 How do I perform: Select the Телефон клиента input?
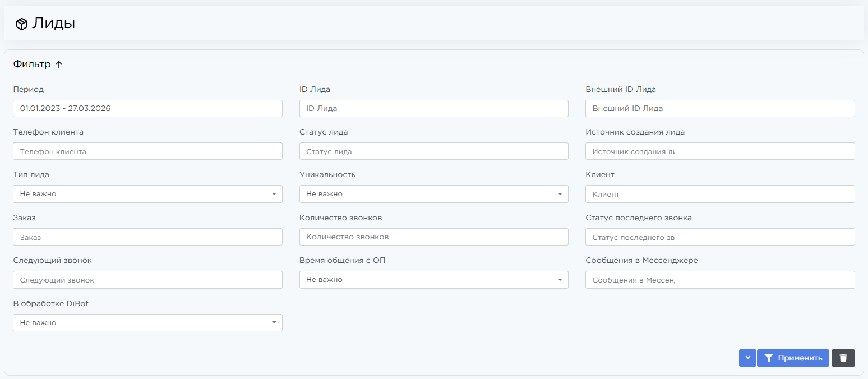click(147, 151)
